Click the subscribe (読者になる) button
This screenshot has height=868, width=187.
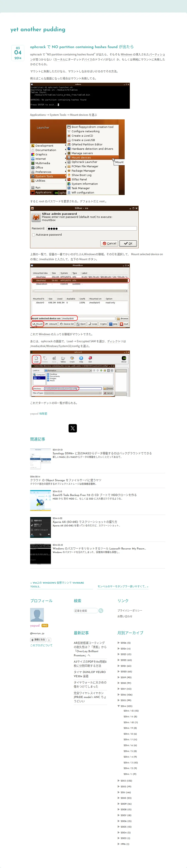point(38,639)
